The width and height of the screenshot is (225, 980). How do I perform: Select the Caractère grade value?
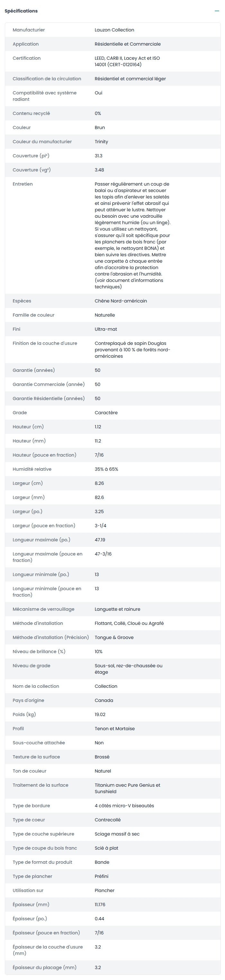click(x=106, y=412)
